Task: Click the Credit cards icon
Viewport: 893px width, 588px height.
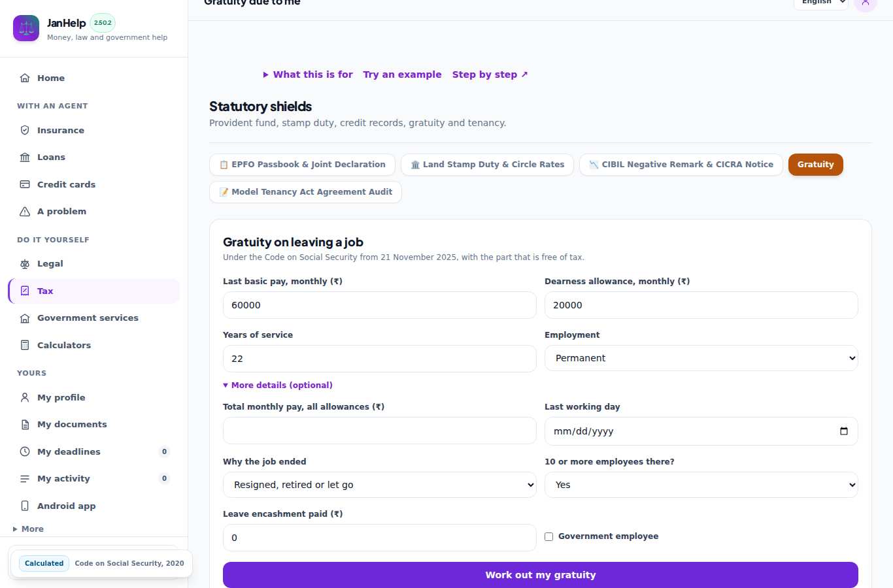Action: click(x=25, y=184)
